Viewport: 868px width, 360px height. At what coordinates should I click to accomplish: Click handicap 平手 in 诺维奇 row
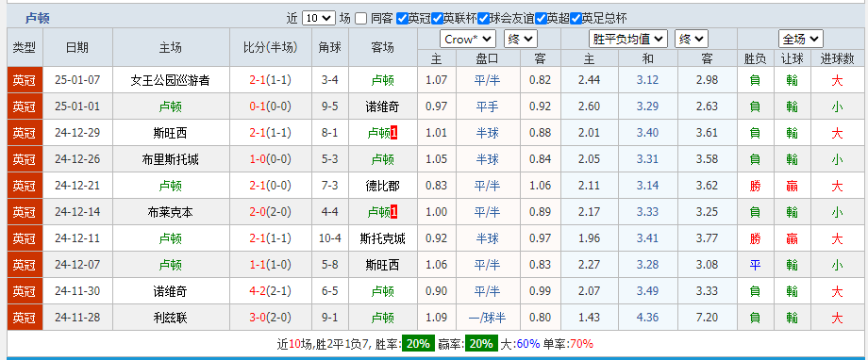487,106
